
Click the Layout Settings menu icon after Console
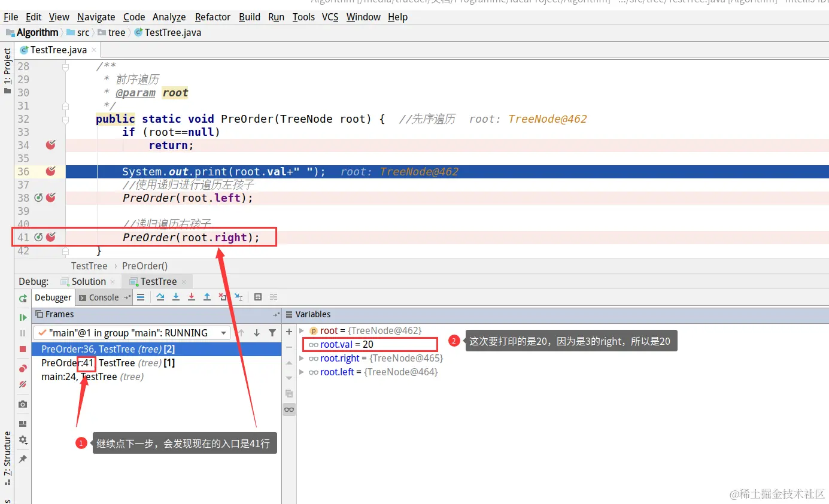[x=126, y=297]
